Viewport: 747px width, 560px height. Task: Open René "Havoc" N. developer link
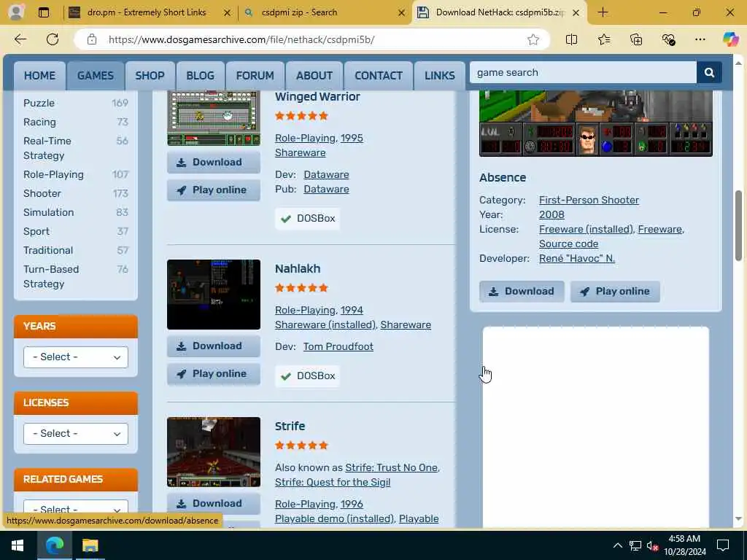click(577, 259)
